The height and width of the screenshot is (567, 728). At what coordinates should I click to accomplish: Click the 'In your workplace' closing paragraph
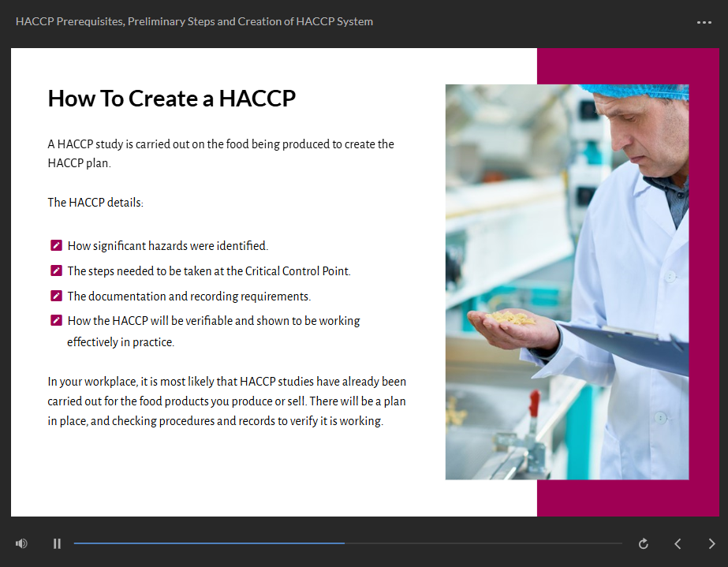pyautogui.click(x=226, y=401)
